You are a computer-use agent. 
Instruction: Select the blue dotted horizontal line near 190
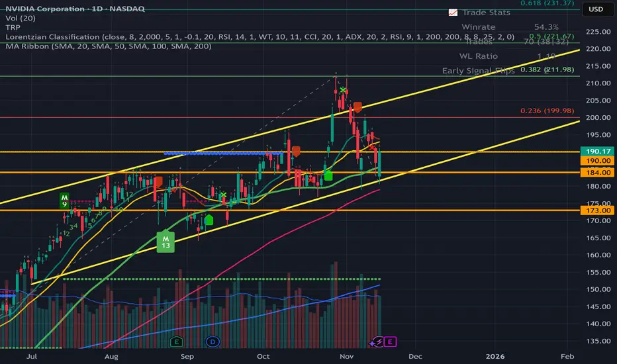pyautogui.click(x=223, y=154)
